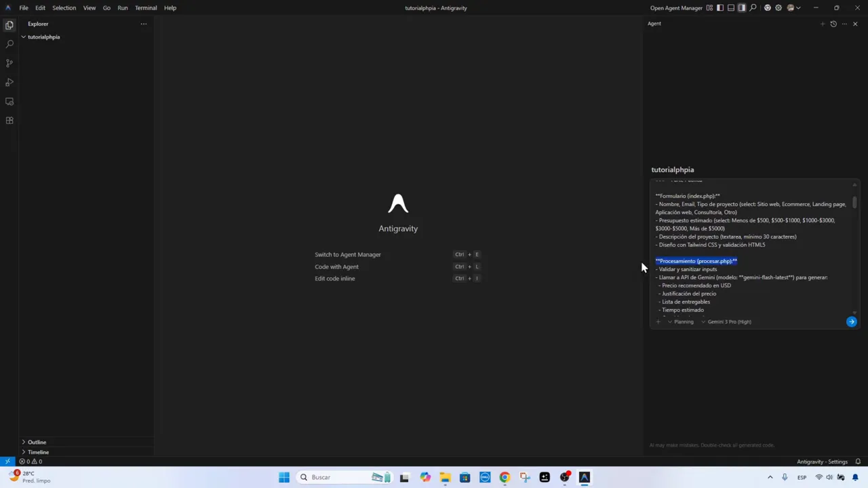Show agent conversation history
Viewport: 868px width, 488px height.
click(x=833, y=24)
